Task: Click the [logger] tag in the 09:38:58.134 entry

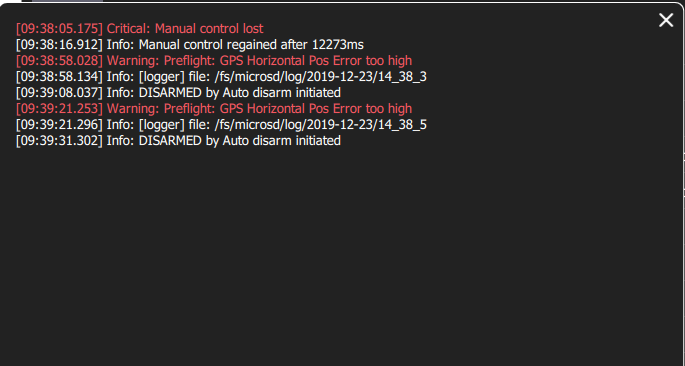Action: [x=162, y=77]
